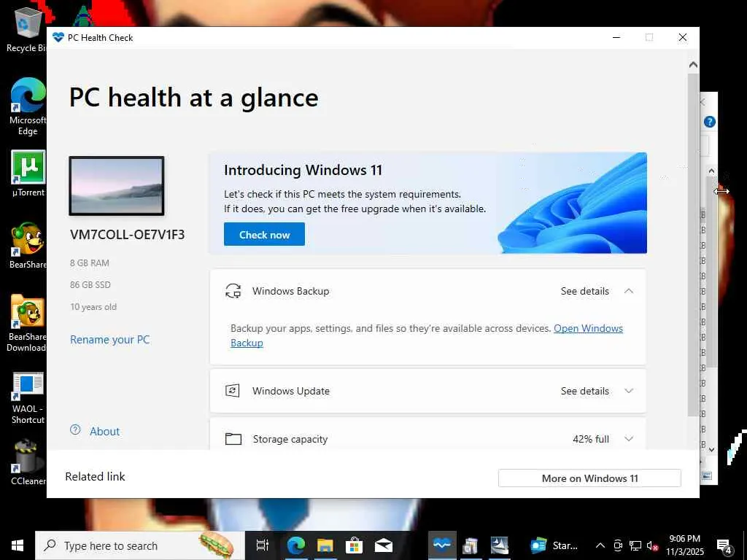Click scroll up arrow in background window
747x560 pixels.
(711, 171)
